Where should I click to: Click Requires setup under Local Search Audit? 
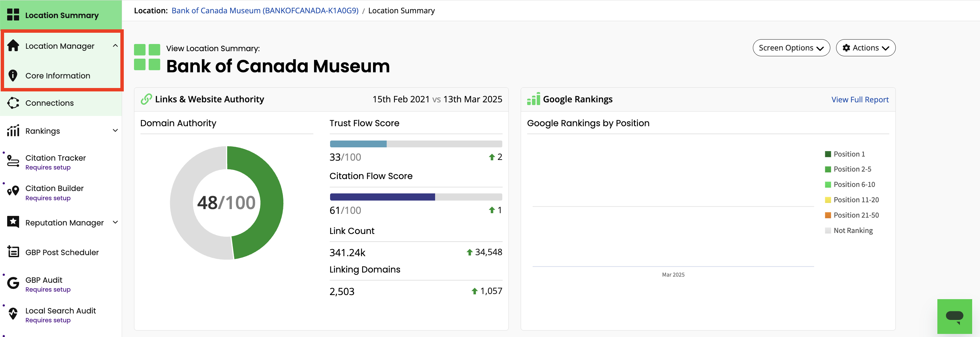point(48,320)
